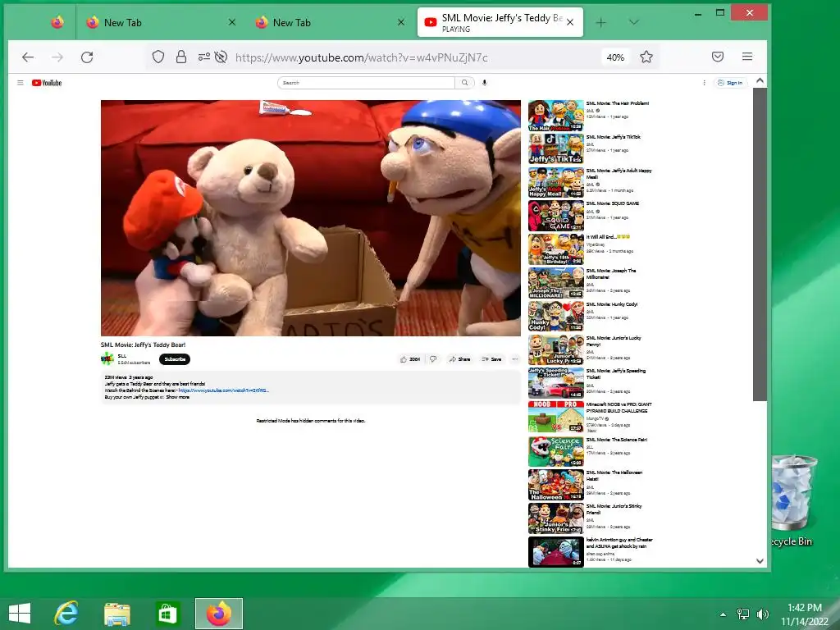Open 'The Halloween Heist!' thumbnail
The height and width of the screenshot is (630, 840).
(555, 485)
